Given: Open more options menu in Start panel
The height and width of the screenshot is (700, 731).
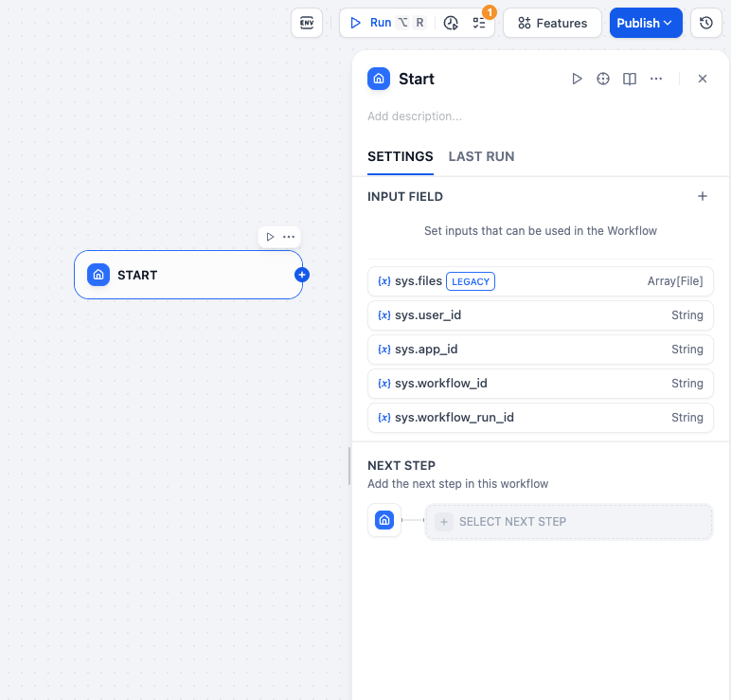Looking at the screenshot, I should point(656,79).
